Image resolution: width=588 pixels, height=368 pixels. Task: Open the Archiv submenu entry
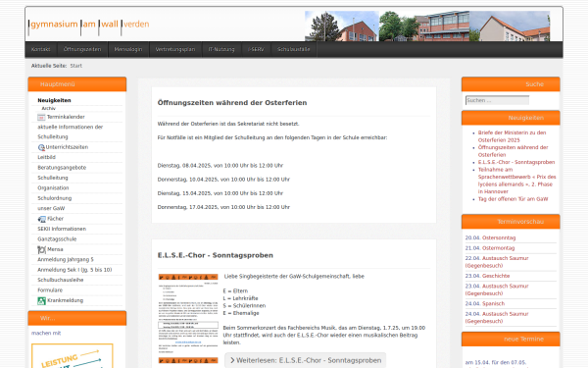(48, 108)
